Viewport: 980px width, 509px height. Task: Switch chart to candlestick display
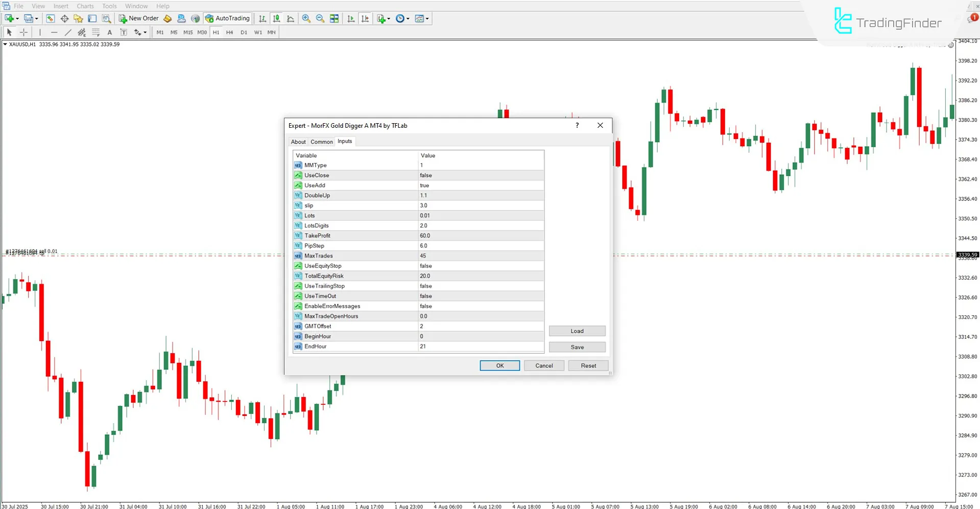276,18
